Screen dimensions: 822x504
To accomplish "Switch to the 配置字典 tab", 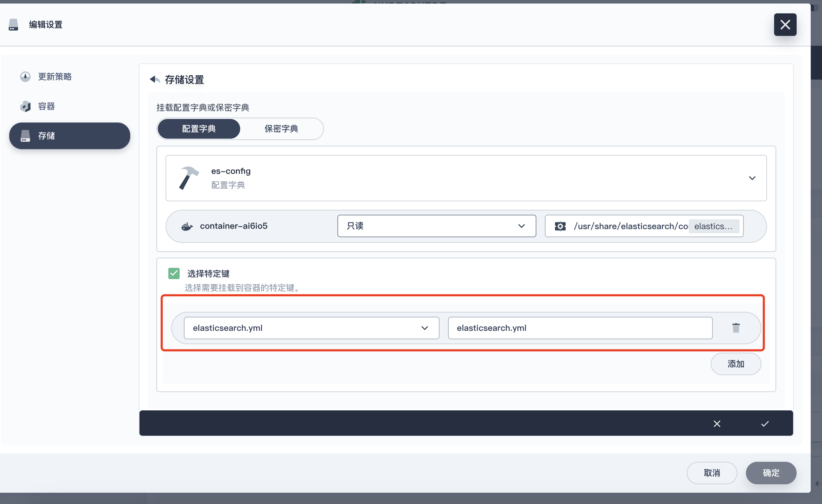I will click(199, 129).
